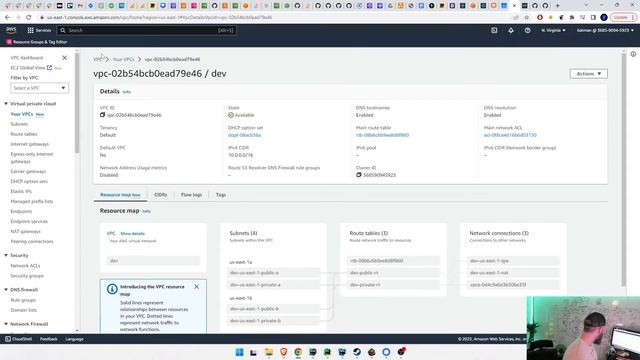Open the N. Virginia region selector

553,30
